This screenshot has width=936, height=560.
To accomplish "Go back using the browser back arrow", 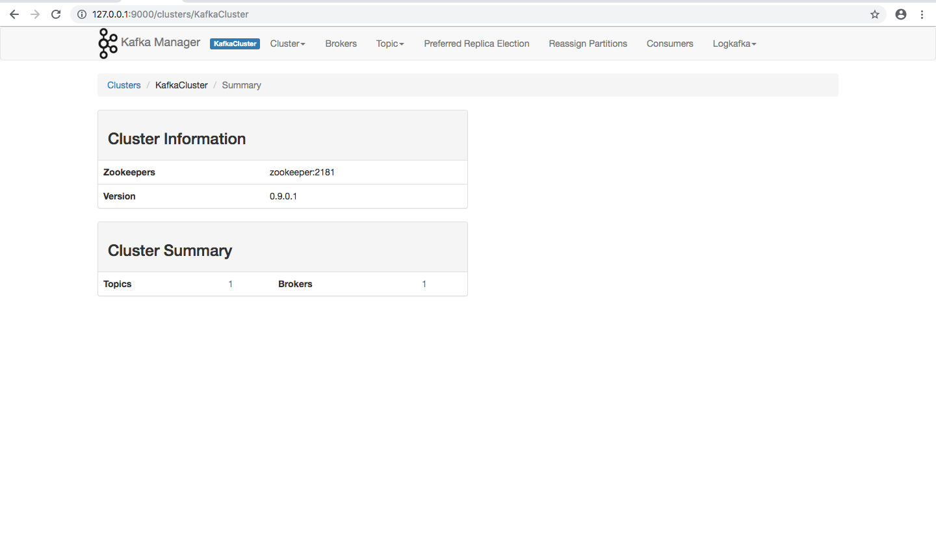I will pyautogui.click(x=14, y=14).
